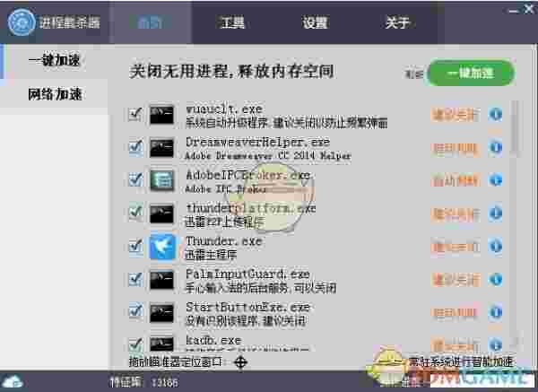
Task: Click the StartButtonExe.exe process name
Action: click(247, 307)
